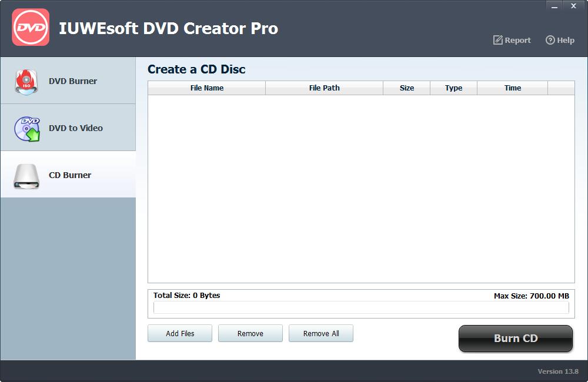This screenshot has width=588, height=382.
Task: Click the disc capacity progress bar
Action: click(361, 307)
